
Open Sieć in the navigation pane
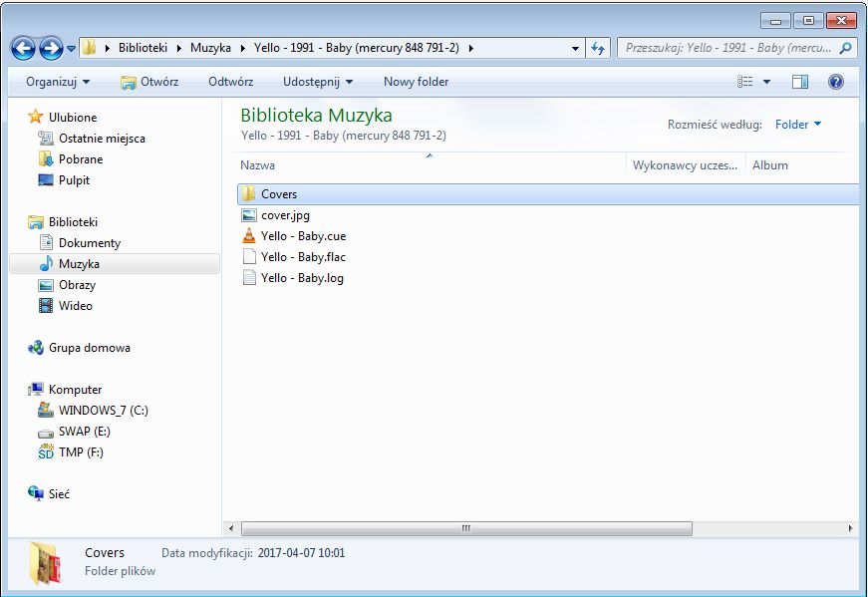pyautogui.click(x=59, y=494)
